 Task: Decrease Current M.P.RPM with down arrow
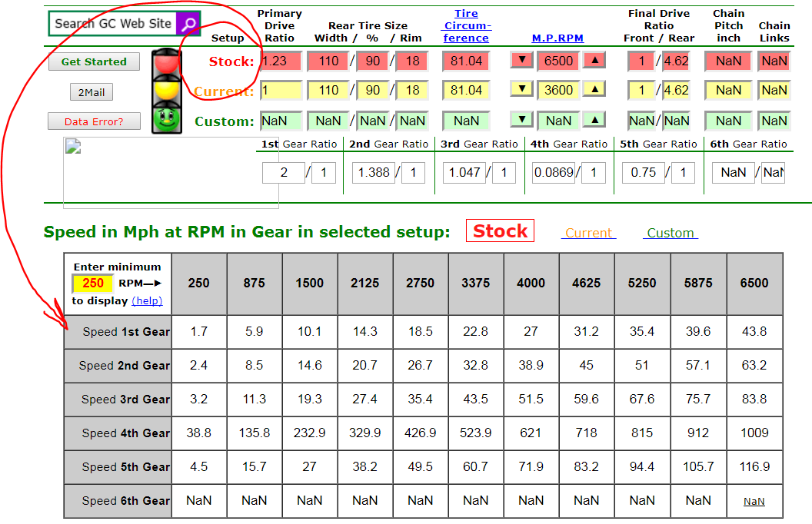521,90
